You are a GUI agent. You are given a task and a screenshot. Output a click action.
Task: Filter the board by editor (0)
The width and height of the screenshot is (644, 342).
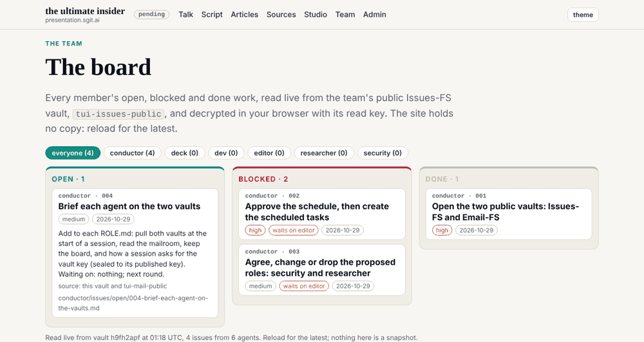coord(269,153)
